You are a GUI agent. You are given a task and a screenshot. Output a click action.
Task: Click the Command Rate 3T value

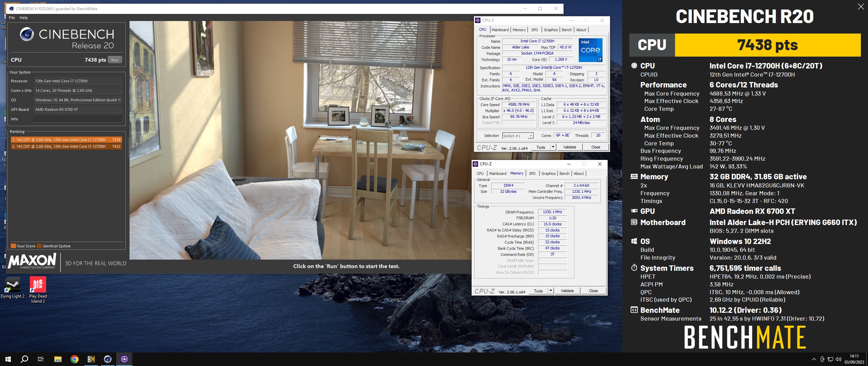pos(552,254)
